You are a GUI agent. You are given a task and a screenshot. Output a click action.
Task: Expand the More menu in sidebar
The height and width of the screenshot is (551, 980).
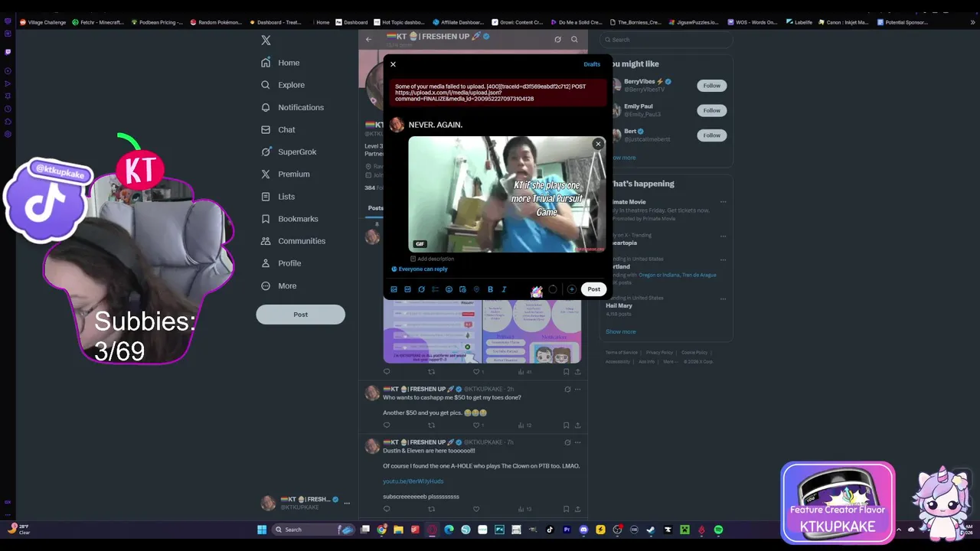[279, 285]
